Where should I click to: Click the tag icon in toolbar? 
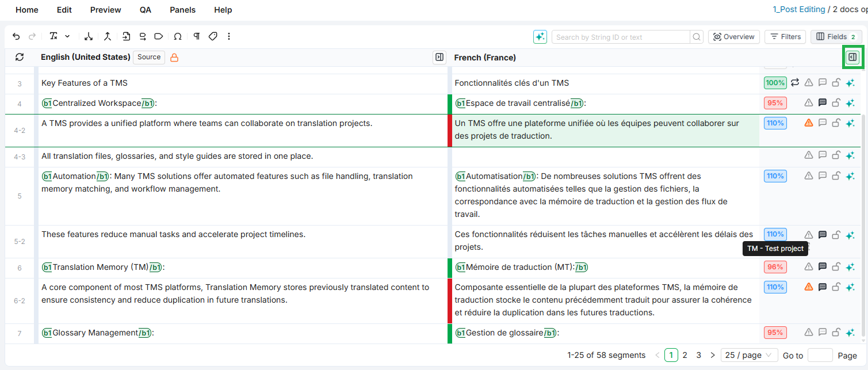(213, 37)
